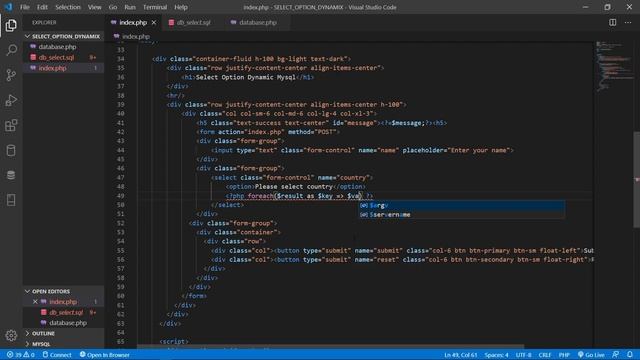Open Run and Debug view
The image size is (640, 360).
tap(11, 100)
